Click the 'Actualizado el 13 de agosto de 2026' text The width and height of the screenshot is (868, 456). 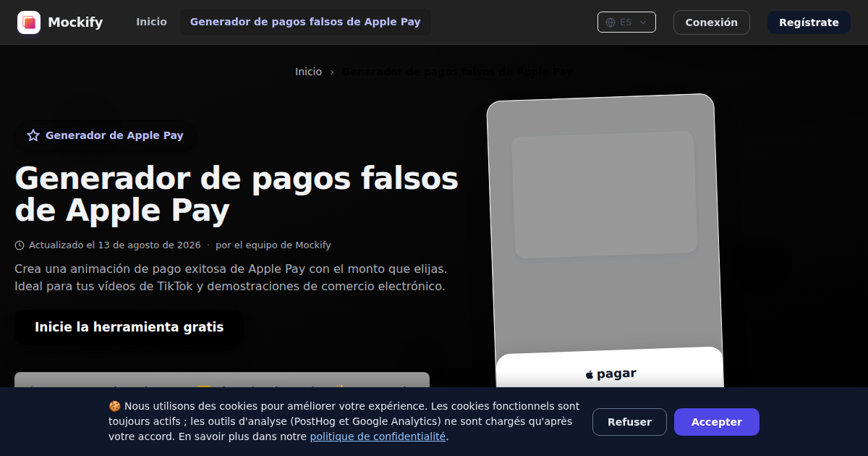(x=114, y=245)
